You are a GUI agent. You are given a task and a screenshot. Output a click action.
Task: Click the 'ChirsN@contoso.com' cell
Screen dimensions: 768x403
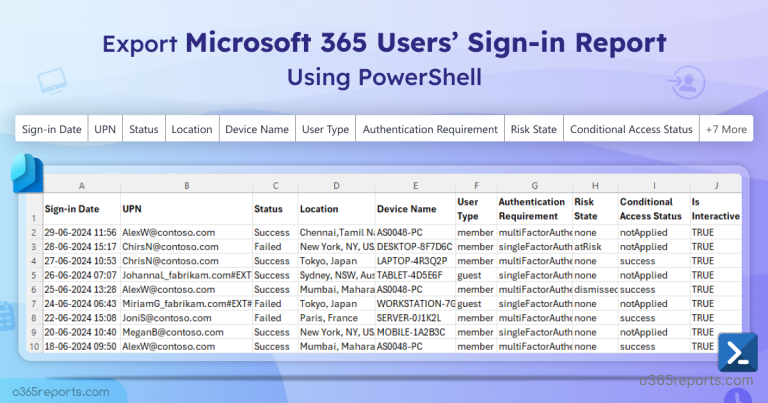click(x=187, y=247)
